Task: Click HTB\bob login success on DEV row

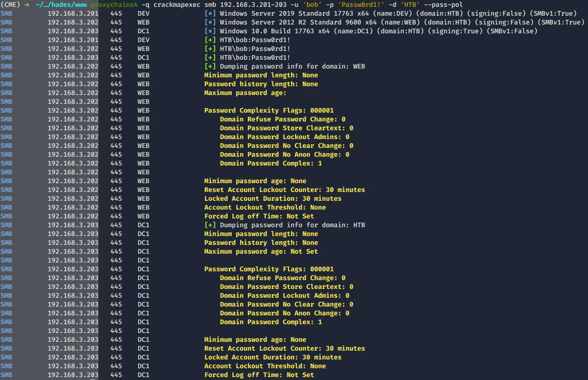Action: (247, 40)
